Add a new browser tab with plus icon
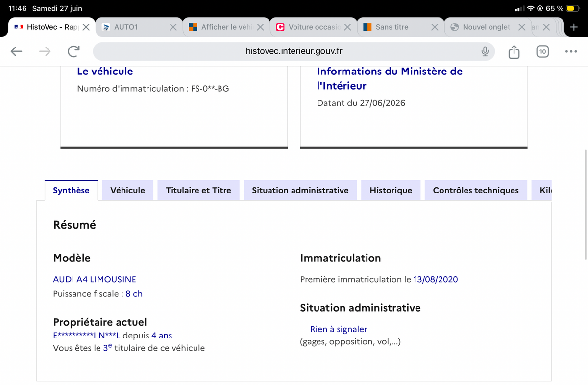Screen dimensions: 588x386 click(574, 27)
